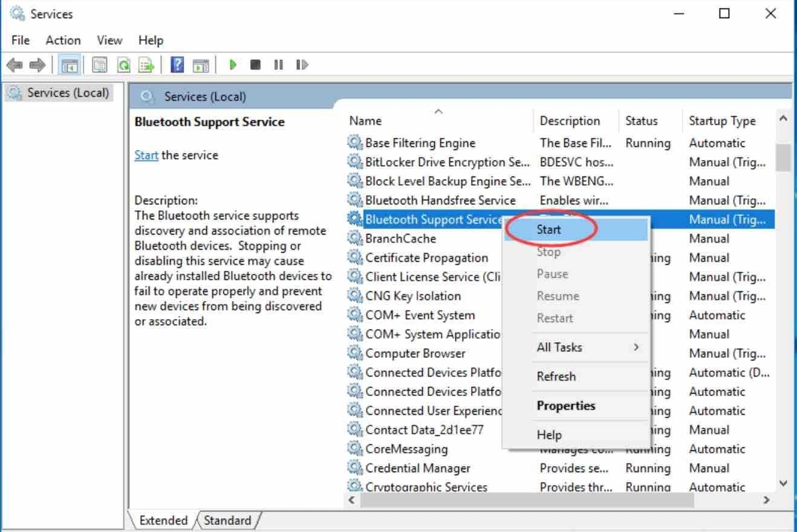Select the COM+ Event System service
Viewport: 797px width, 532px height.
tap(420, 315)
